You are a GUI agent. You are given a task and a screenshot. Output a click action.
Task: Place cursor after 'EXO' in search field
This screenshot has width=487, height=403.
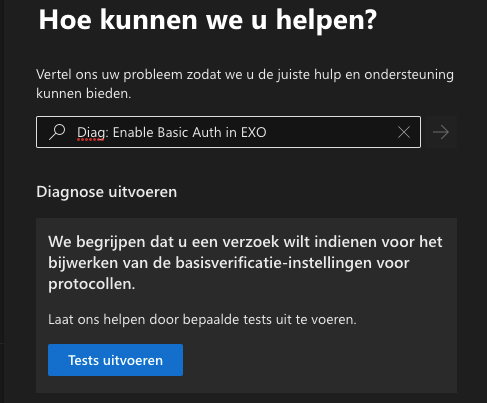tap(268, 132)
